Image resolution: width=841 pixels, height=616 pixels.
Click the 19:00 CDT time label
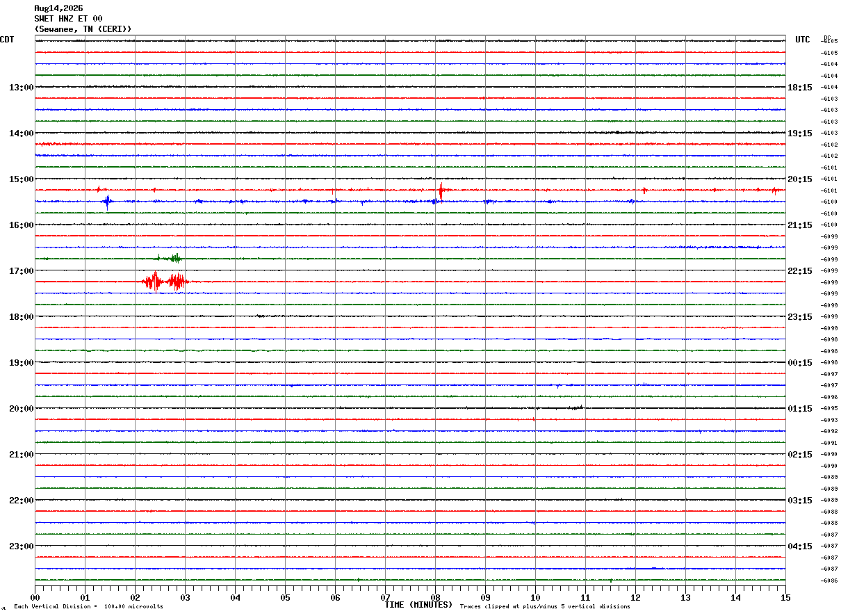22,363
